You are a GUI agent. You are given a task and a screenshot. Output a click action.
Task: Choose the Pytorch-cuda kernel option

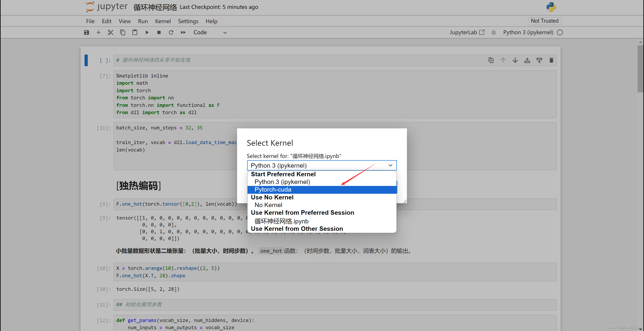[273, 190]
